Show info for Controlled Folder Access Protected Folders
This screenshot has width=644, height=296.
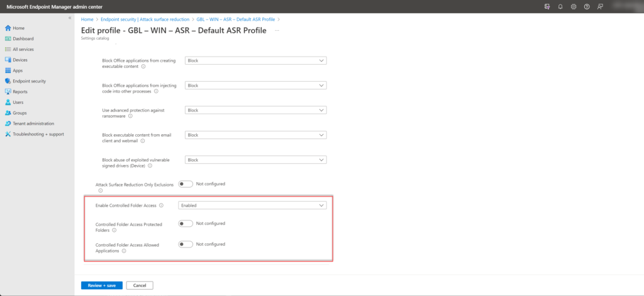tap(114, 231)
